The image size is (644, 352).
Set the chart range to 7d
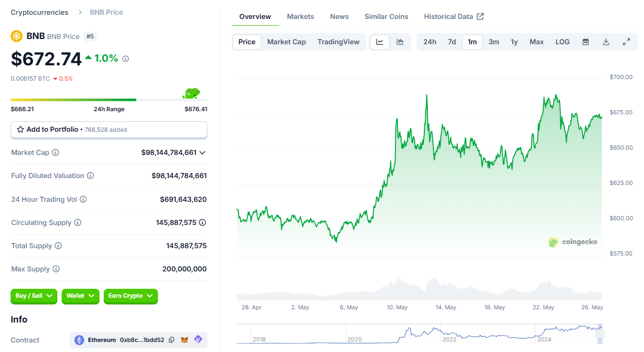coord(452,42)
